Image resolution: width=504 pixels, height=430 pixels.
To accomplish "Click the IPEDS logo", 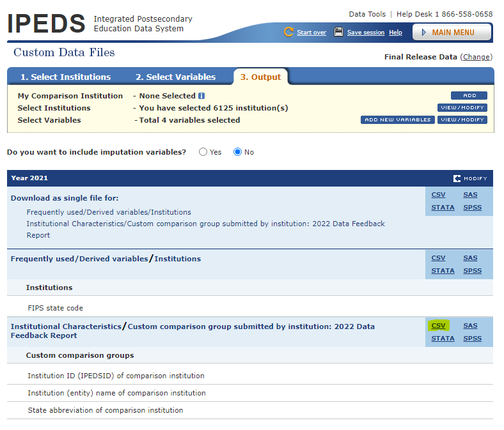I will pos(46,24).
